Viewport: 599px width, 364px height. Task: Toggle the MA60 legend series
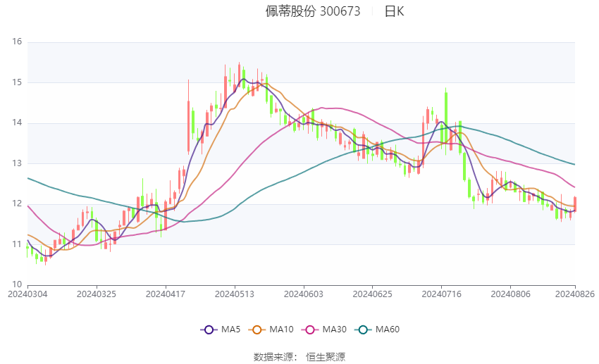pyautogui.click(x=377, y=330)
